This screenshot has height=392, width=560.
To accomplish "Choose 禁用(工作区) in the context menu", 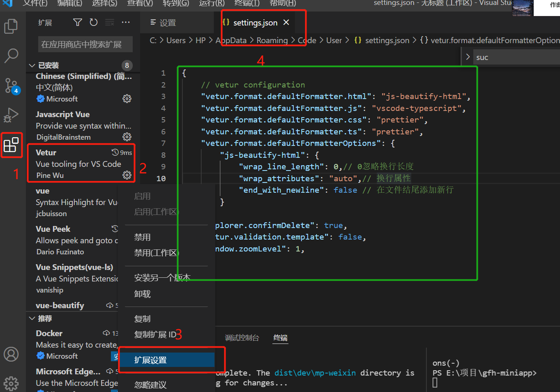I will coord(166,253).
